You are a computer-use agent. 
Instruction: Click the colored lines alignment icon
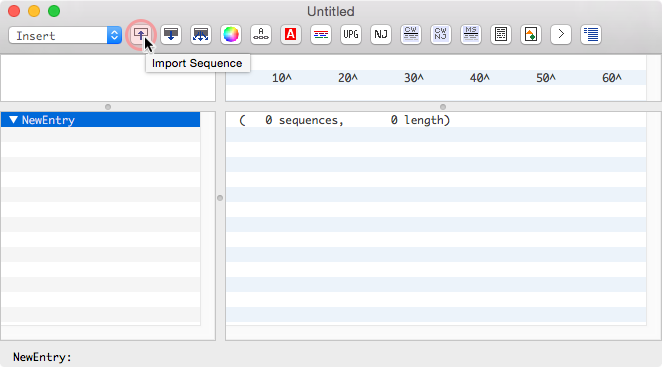tap(321, 34)
